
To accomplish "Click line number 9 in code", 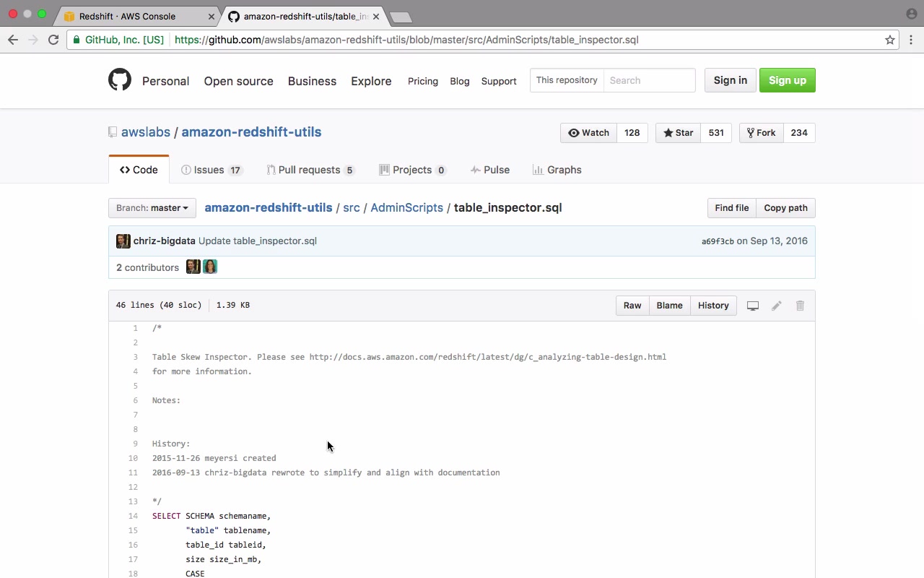I will (135, 444).
